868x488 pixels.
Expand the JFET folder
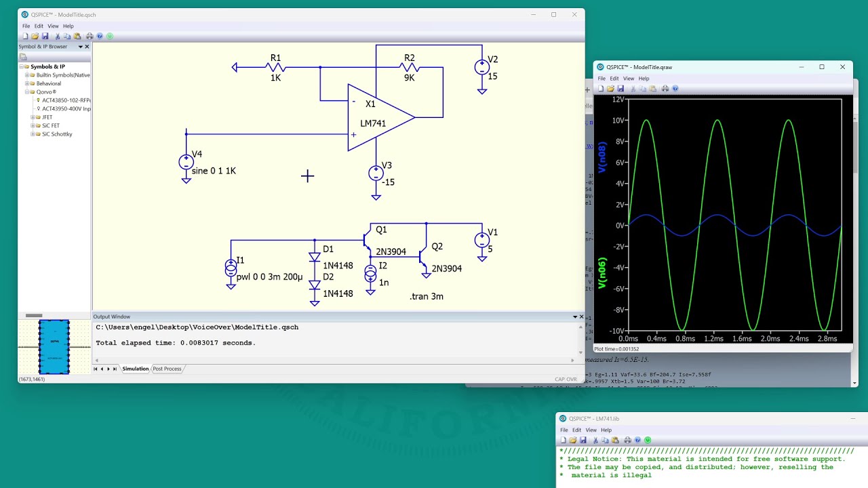click(33, 117)
